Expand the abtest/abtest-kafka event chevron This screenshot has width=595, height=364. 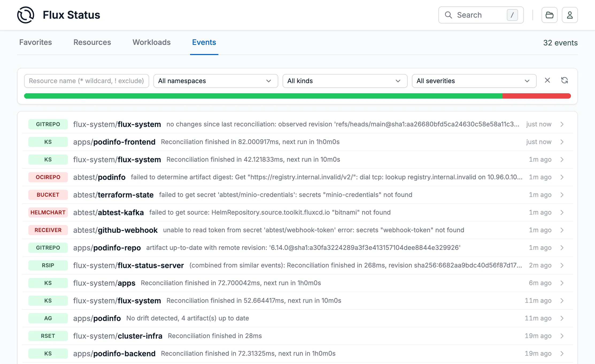point(562,212)
